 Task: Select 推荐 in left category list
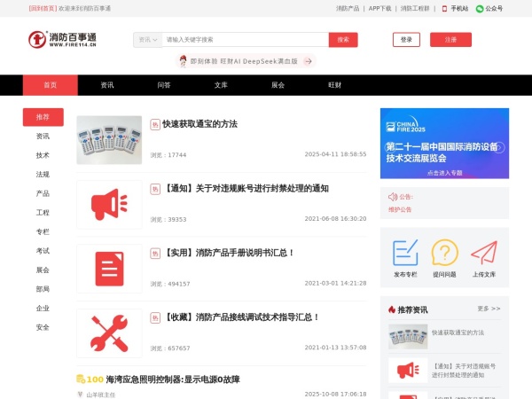coord(43,117)
